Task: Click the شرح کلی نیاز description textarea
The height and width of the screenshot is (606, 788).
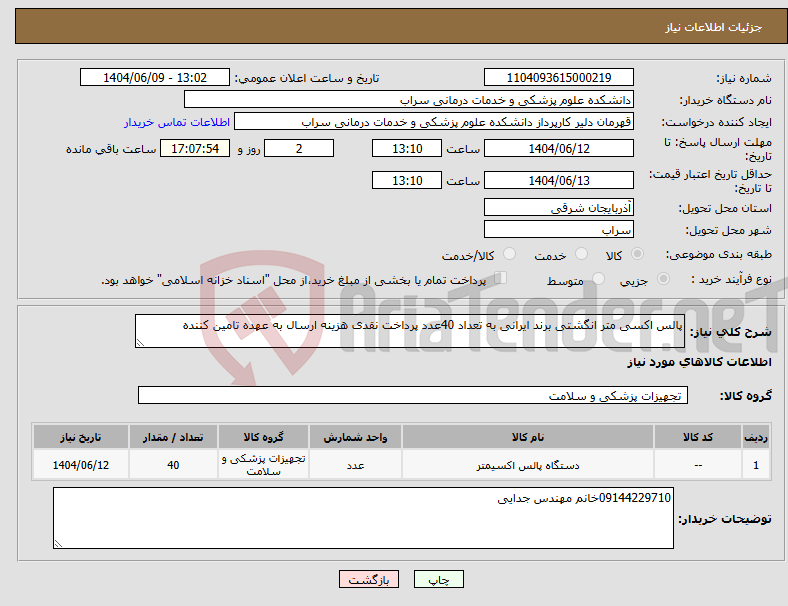Action: tap(410, 331)
